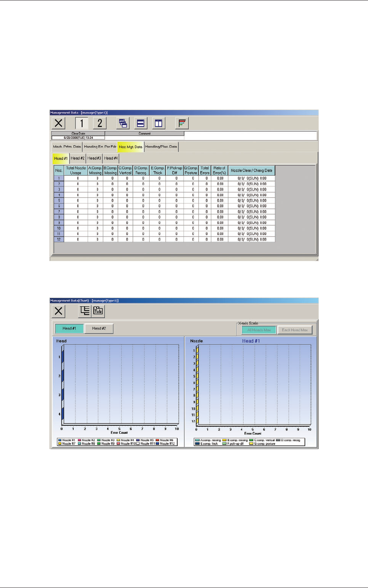Image resolution: width=368 pixels, height=588 pixels.
Task: Click the cascade windows icon
Action: 123,123
